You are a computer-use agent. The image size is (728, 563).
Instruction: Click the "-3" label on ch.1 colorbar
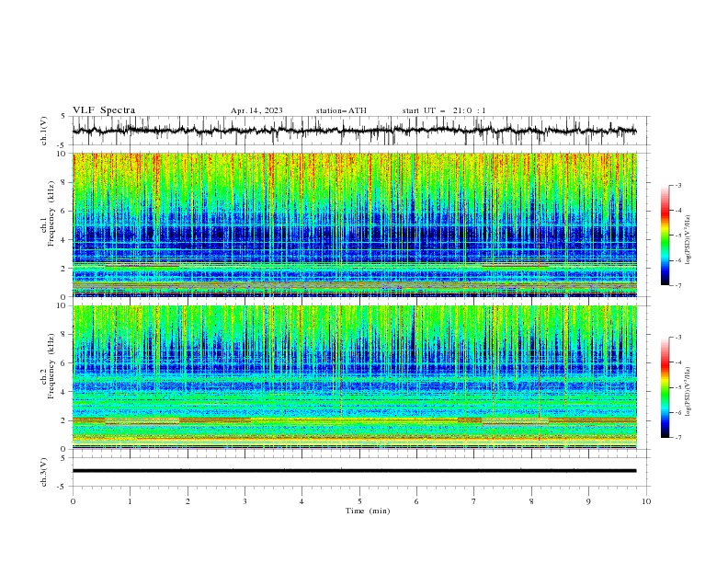pos(678,185)
